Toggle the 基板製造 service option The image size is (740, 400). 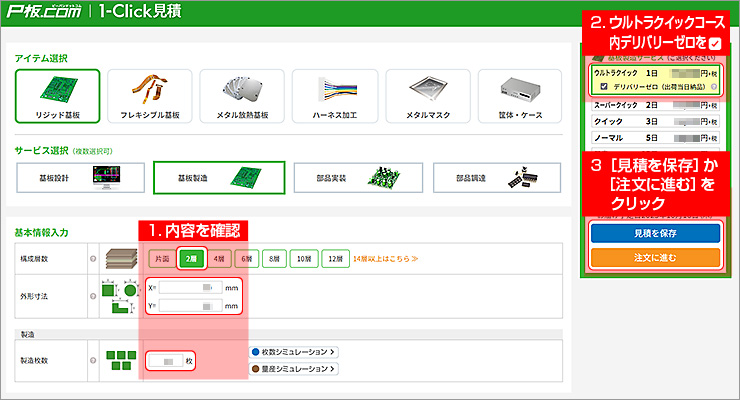[219, 177]
